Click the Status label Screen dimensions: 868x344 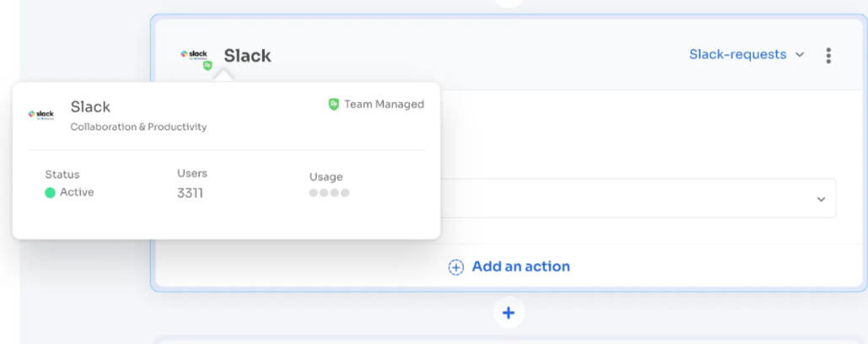[62, 175]
